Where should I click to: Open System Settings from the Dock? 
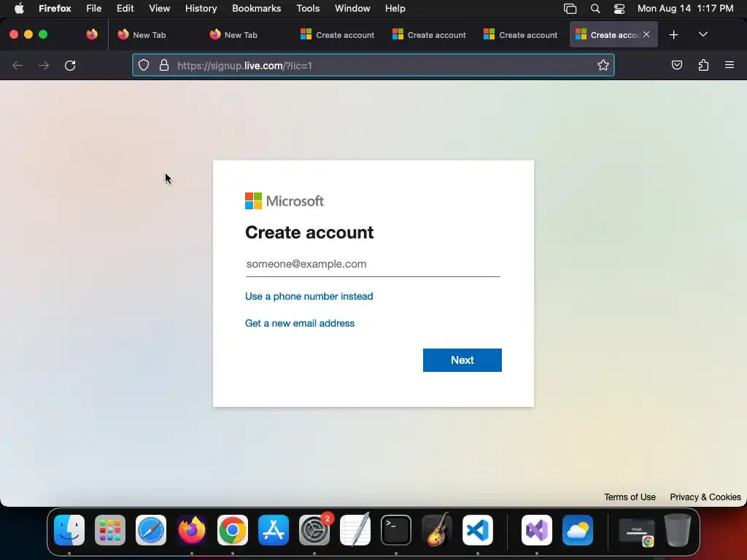[314, 530]
